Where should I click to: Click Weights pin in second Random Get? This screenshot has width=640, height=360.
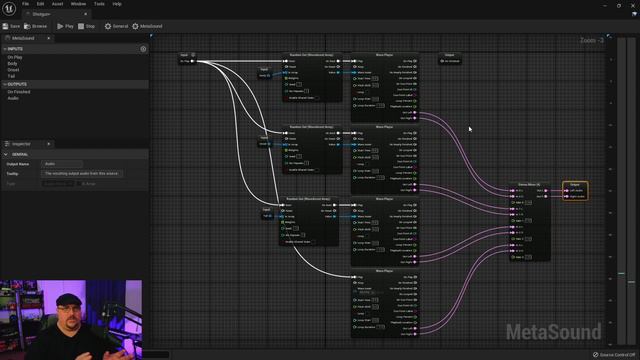click(x=286, y=150)
